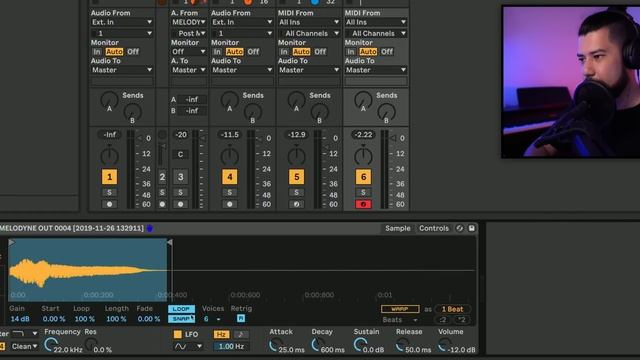Image resolution: width=640 pixels, height=360 pixels.
Task: Click track 6 Send B knob
Action: (386, 111)
